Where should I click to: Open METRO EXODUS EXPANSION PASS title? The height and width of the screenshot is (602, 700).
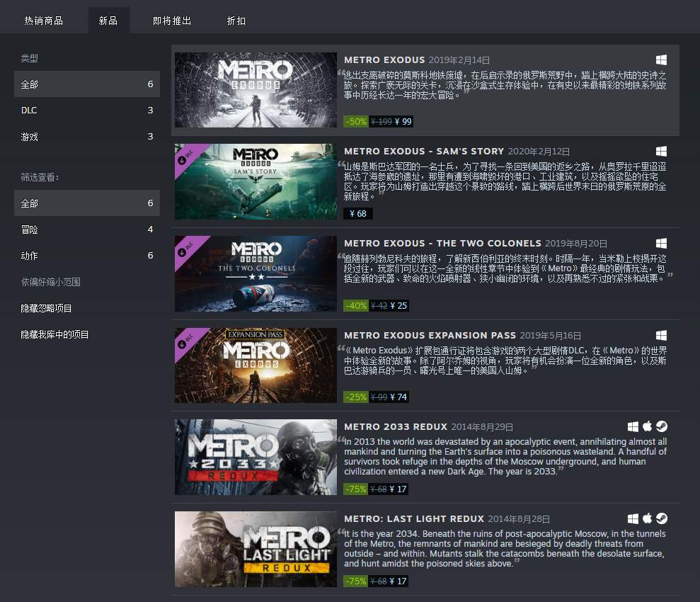coord(430,336)
